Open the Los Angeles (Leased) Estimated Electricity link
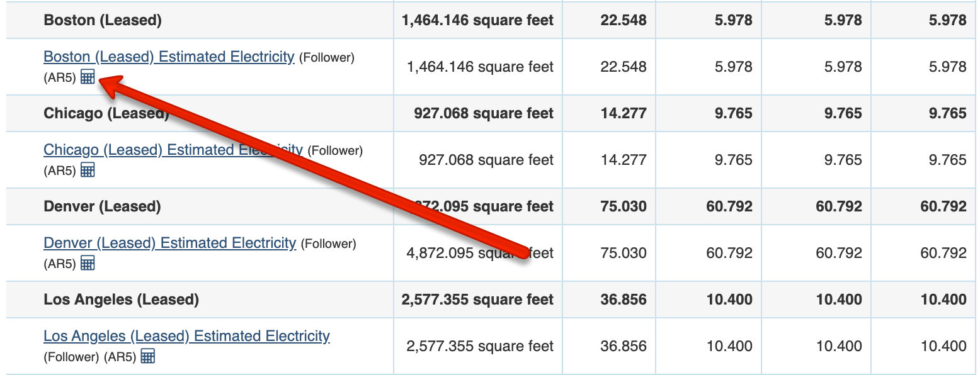This screenshot has height=375, width=980. pos(186,336)
